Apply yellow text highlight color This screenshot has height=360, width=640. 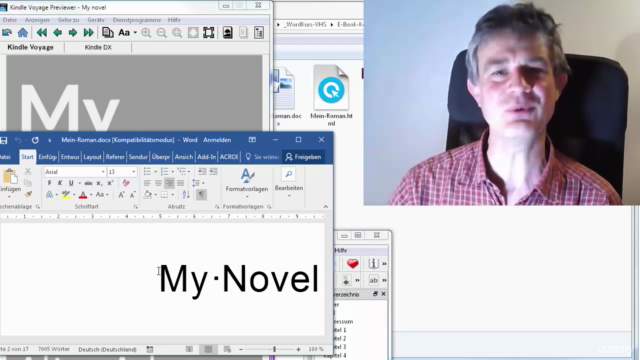point(66,195)
